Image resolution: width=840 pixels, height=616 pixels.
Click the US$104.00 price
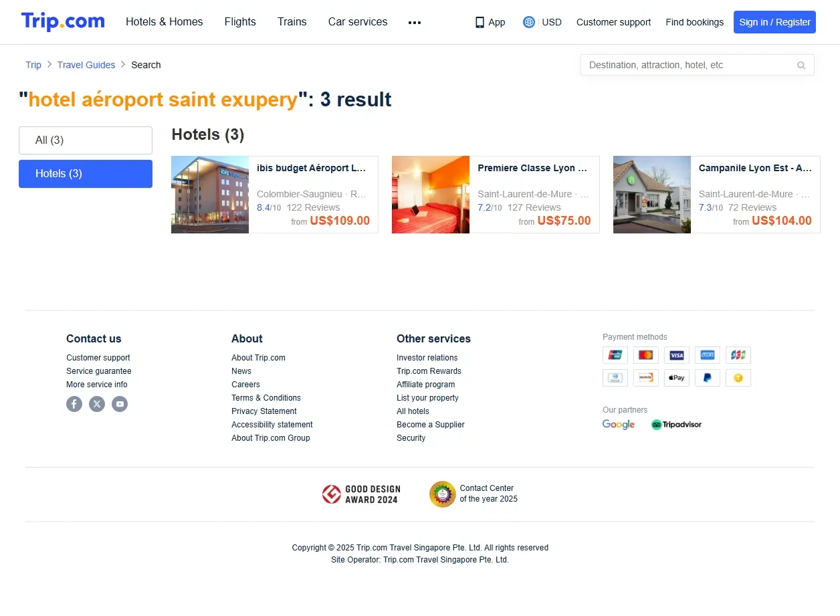(782, 221)
